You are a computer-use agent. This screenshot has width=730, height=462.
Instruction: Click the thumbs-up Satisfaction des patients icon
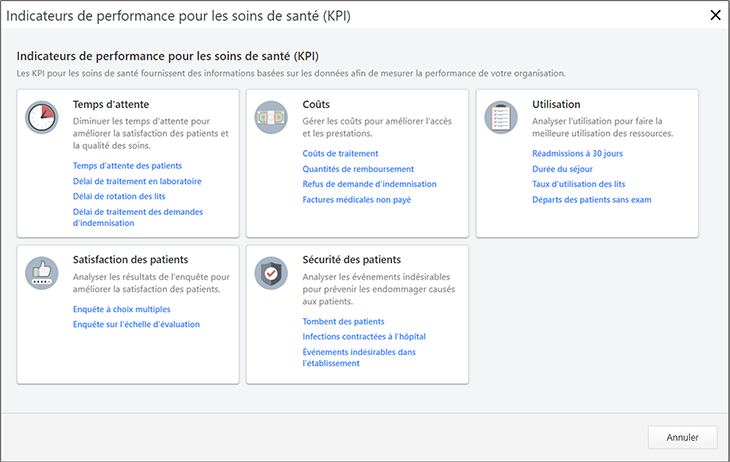tap(40, 273)
